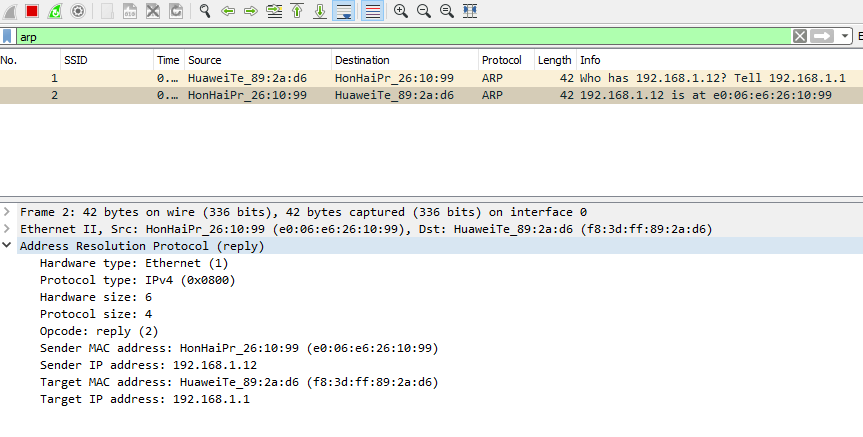863x437 pixels.
Task: Open the filter bookmark menu
Action: 8,36
